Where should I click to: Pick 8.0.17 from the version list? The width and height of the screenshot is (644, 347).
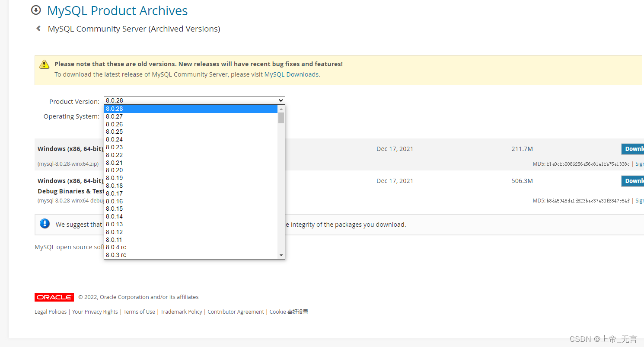(191, 193)
